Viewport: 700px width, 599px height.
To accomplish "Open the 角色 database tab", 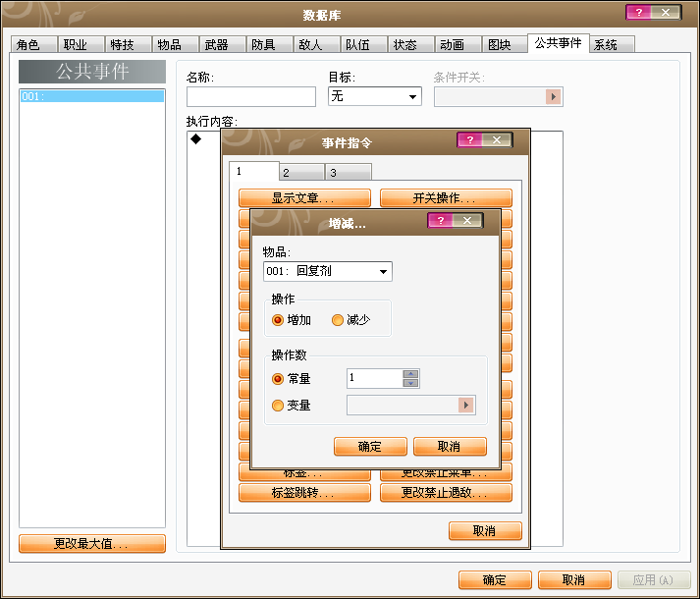I will (x=34, y=44).
